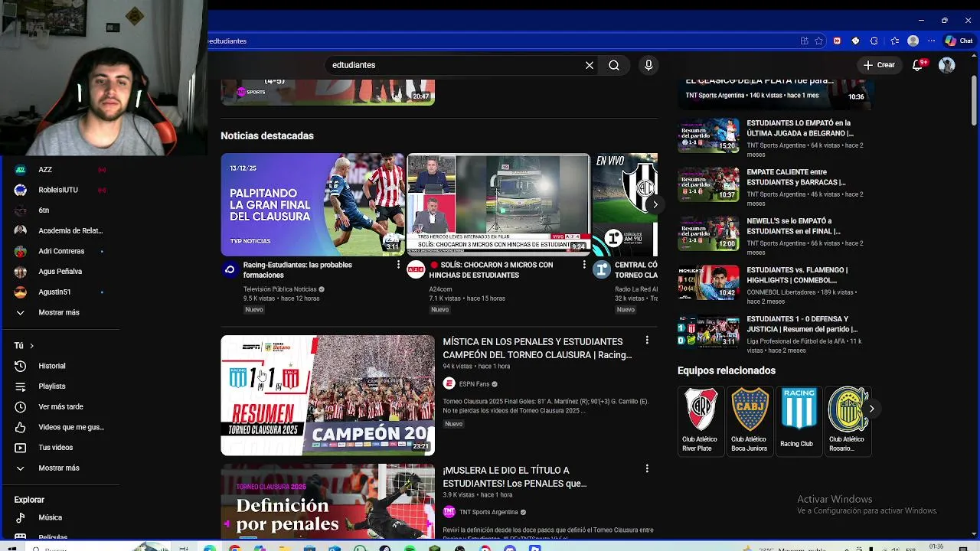The height and width of the screenshot is (551, 980).
Task: Select the Club Atlético River Plate card
Action: pyautogui.click(x=700, y=421)
